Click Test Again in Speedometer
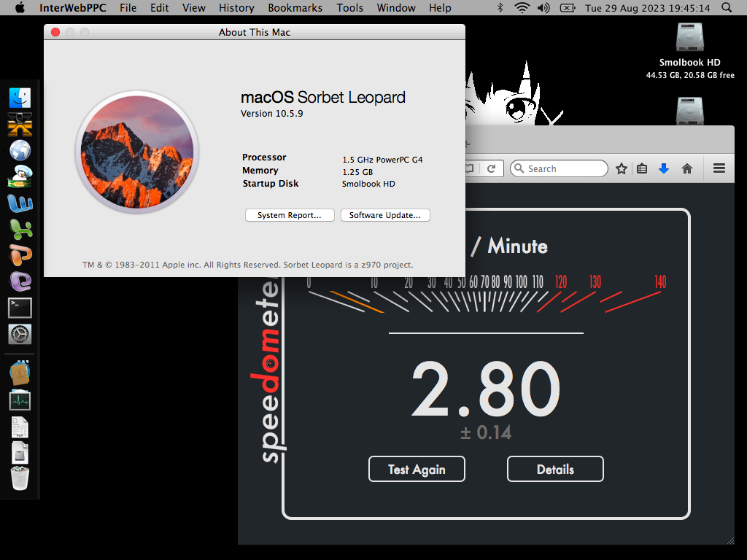 click(417, 469)
